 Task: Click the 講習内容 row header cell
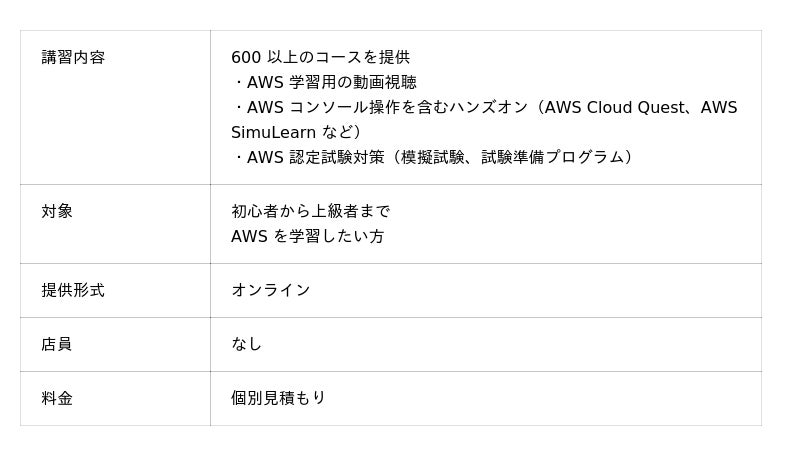[73, 58]
